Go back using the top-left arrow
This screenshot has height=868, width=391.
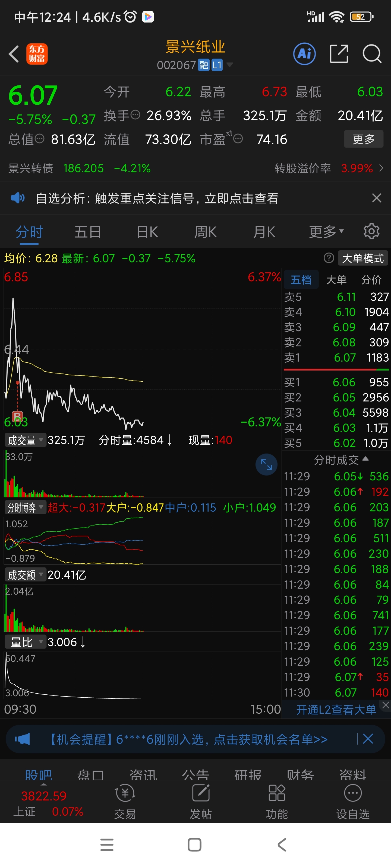pos(14,54)
